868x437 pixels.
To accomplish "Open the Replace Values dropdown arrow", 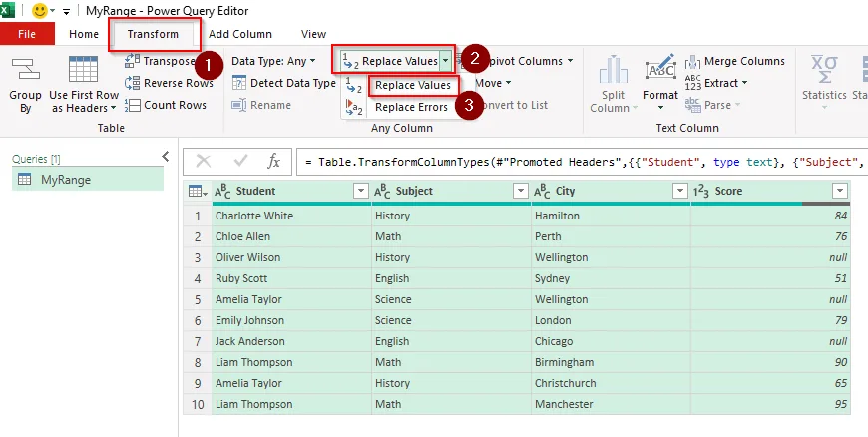I will pyautogui.click(x=445, y=61).
